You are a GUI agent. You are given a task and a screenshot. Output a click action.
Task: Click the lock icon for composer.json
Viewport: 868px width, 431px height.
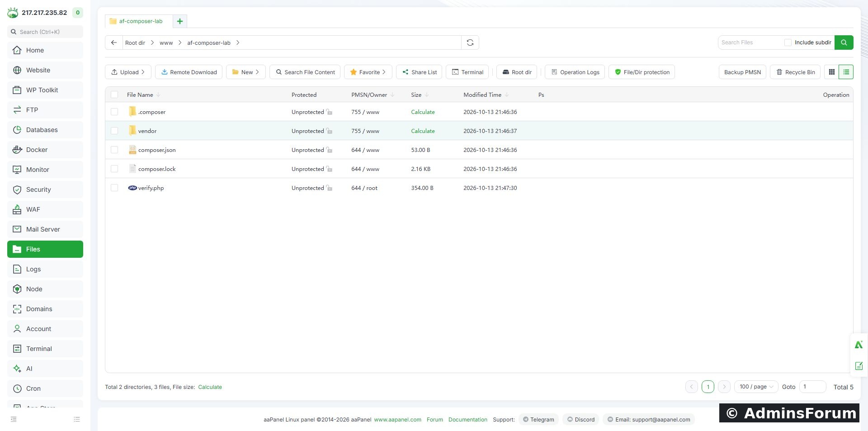[329, 150]
